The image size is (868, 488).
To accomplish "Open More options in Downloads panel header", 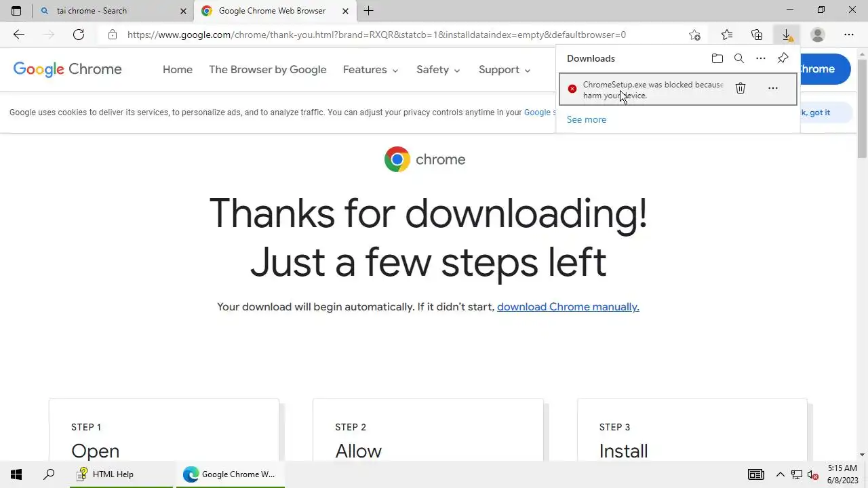I will click(761, 58).
